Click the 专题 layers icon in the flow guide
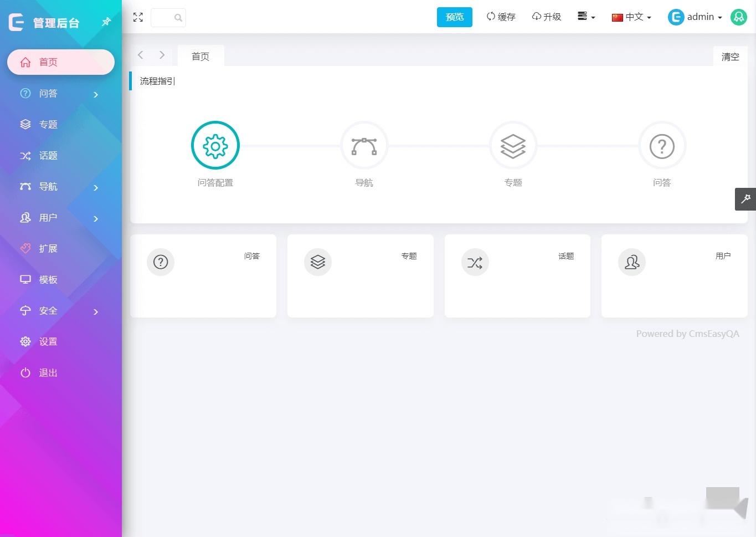This screenshot has height=537, width=756. click(513, 145)
